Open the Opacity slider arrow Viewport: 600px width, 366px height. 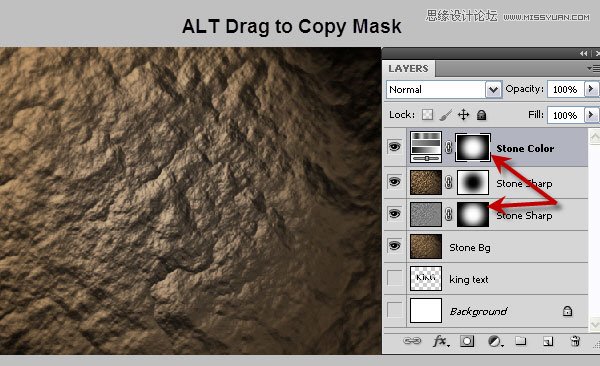(591, 89)
